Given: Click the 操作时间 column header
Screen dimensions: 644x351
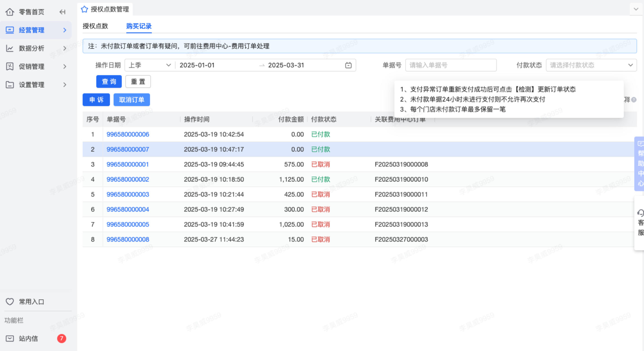Looking at the screenshot, I should 197,119.
